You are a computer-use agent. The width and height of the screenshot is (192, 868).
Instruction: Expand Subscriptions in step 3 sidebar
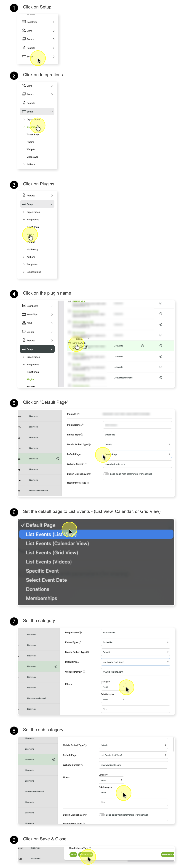click(x=24, y=272)
